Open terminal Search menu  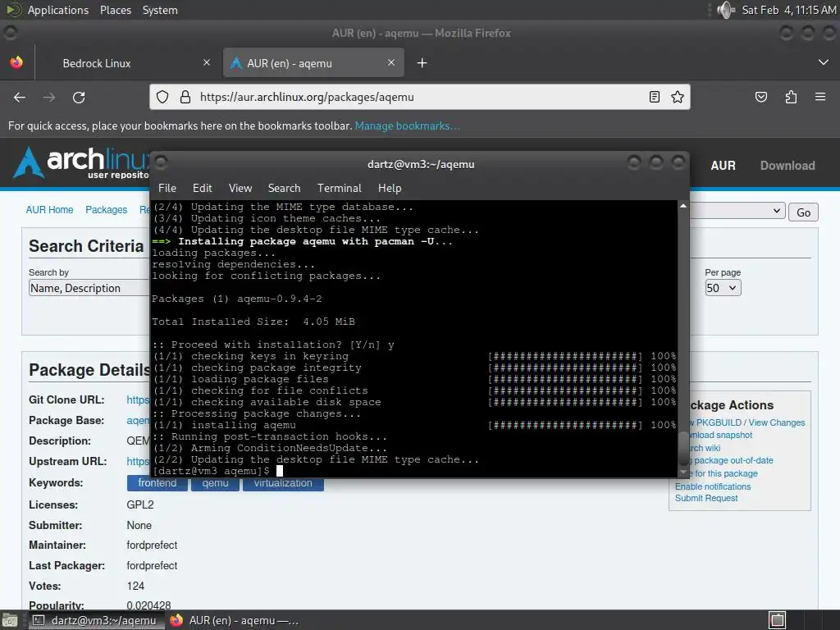click(x=284, y=188)
